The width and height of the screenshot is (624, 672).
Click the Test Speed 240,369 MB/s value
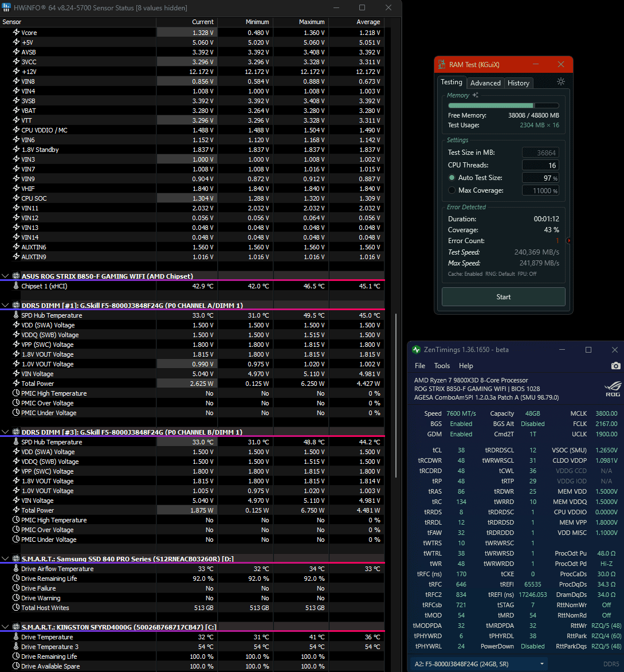[x=537, y=252]
